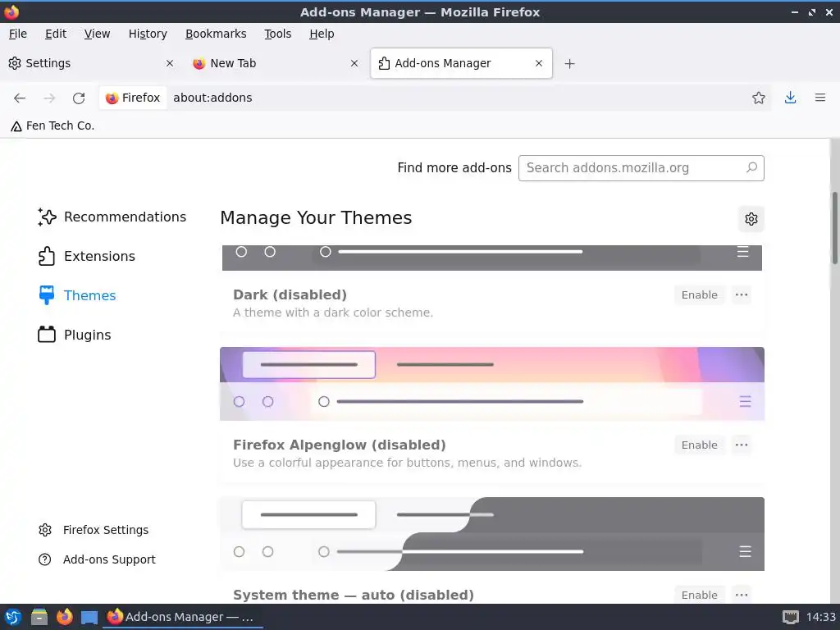Switch to the New Tab tab
The width and height of the screenshot is (840, 630).
(x=275, y=63)
